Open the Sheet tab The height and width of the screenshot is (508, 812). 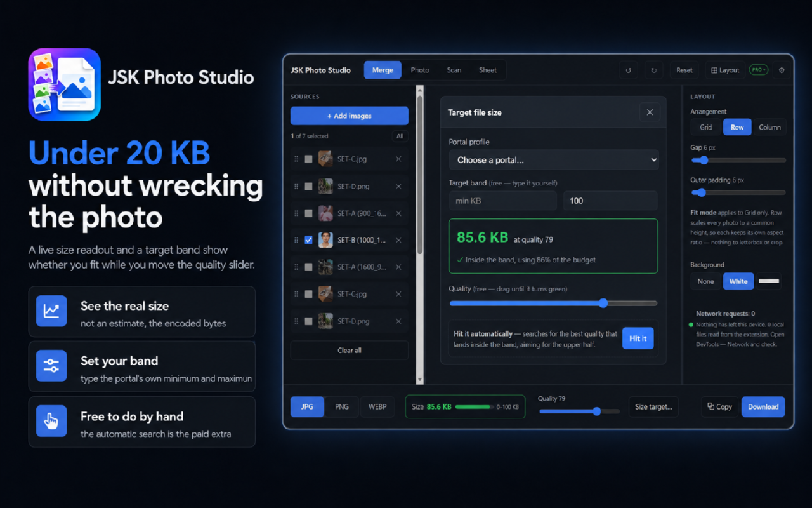[488, 70]
